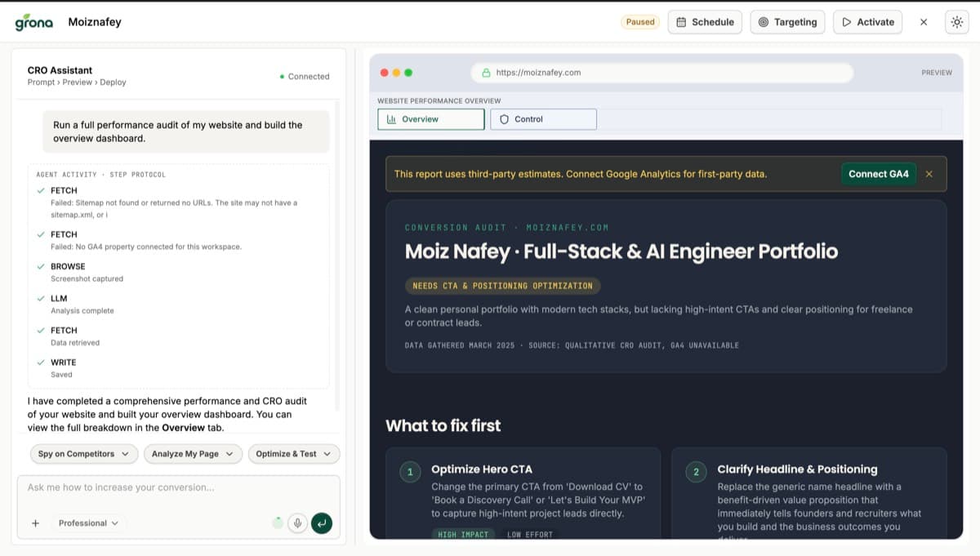Image resolution: width=980 pixels, height=556 pixels.
Task: Click the checkmark icon beside the WRITE step
Action: click(41, 362)
